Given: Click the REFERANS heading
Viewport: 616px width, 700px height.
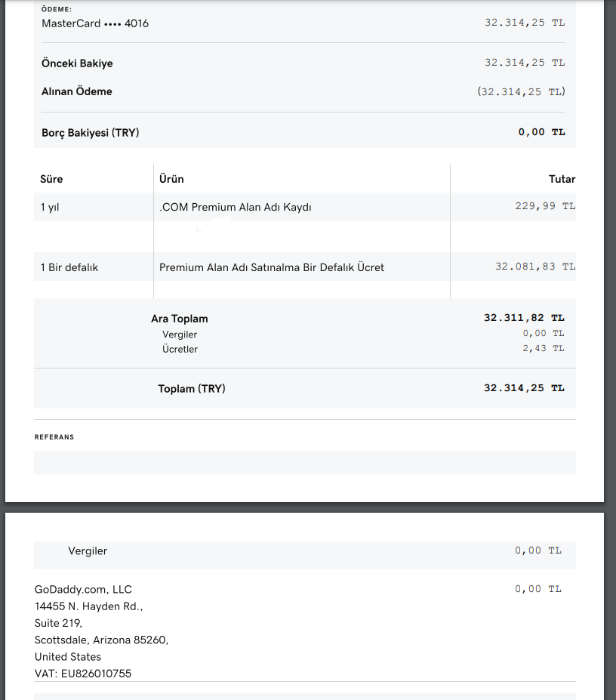Looking at the screenshot, I should (x=54, y=437).
